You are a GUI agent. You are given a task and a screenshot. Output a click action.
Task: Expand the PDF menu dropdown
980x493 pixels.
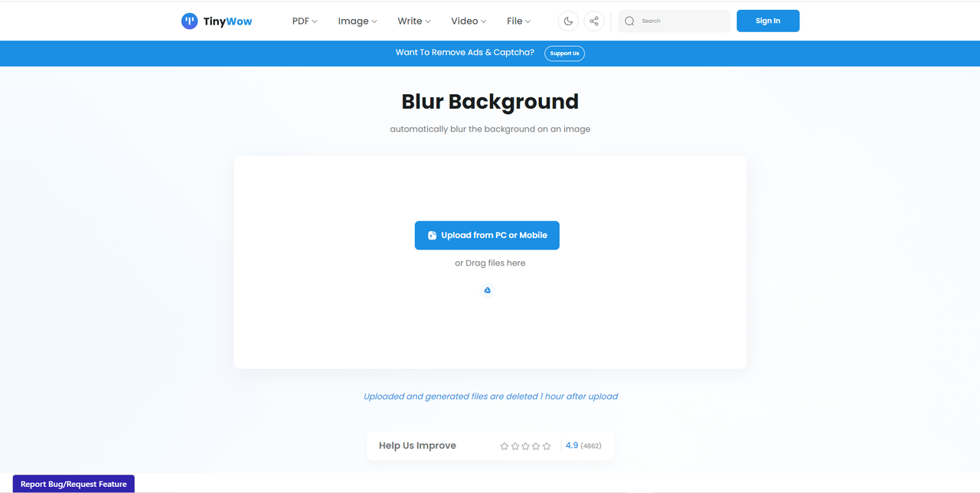click(x=305, y=21)
